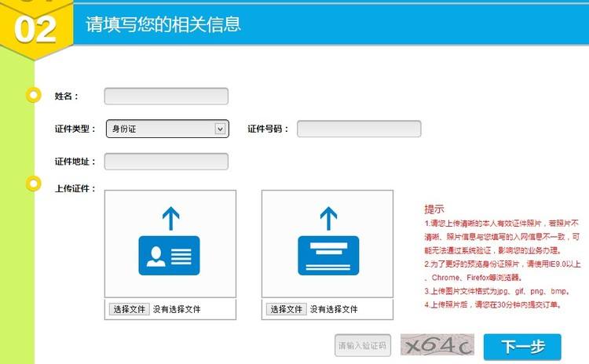The image size is (589, 364).
Task: Click 选择文件 under the back ID image
Action: (286, 309)
